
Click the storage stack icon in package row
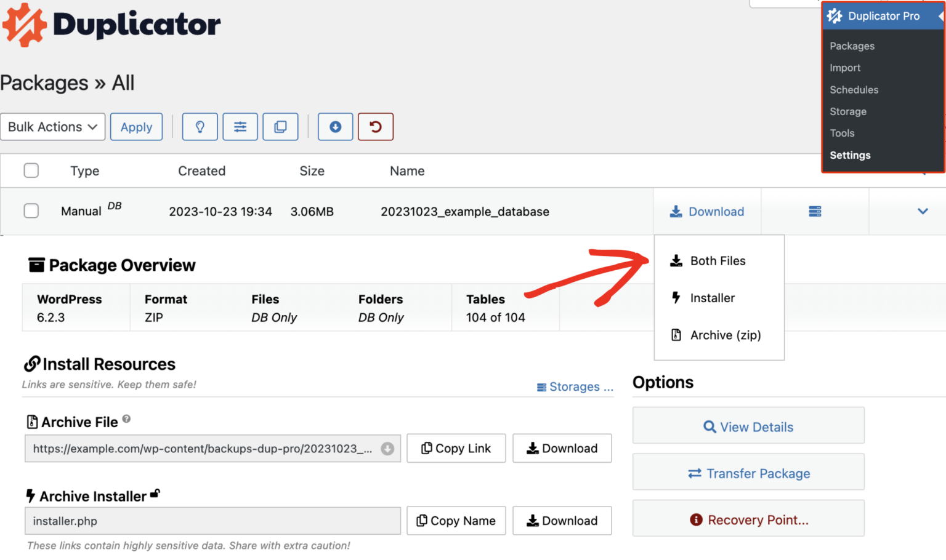pos(815,212)
